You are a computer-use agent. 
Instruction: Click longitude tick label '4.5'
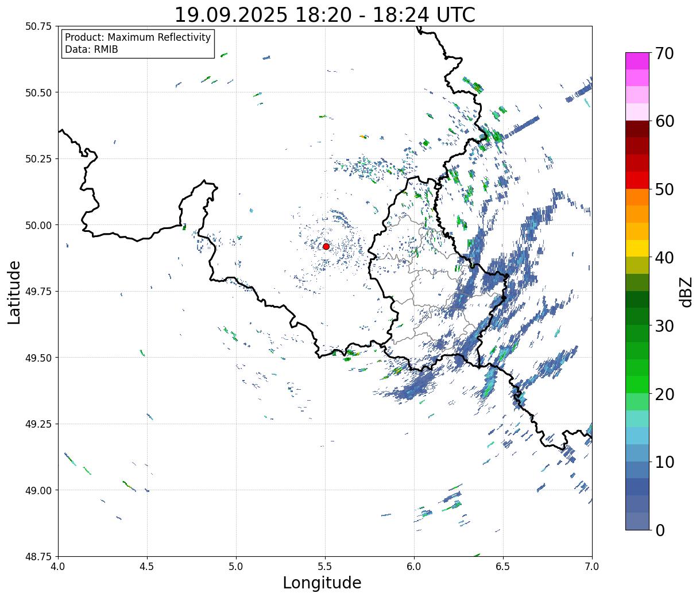point(147,566)
